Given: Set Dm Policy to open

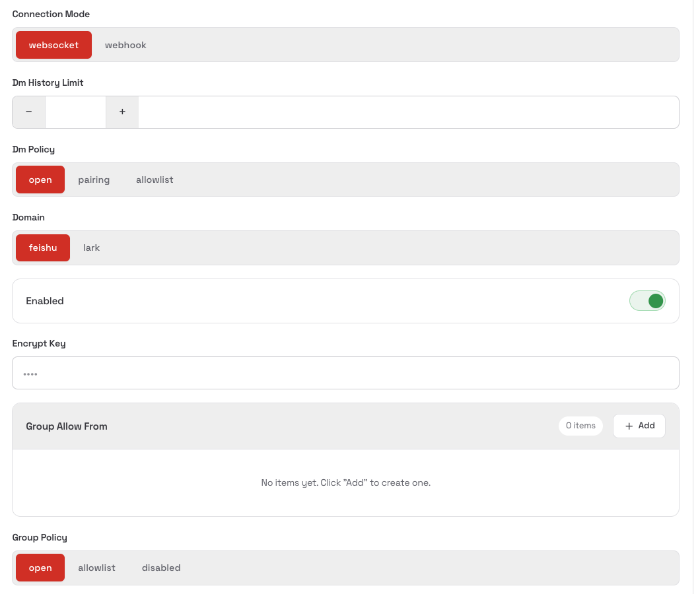Looking at the screenshot, I should 40,180.
